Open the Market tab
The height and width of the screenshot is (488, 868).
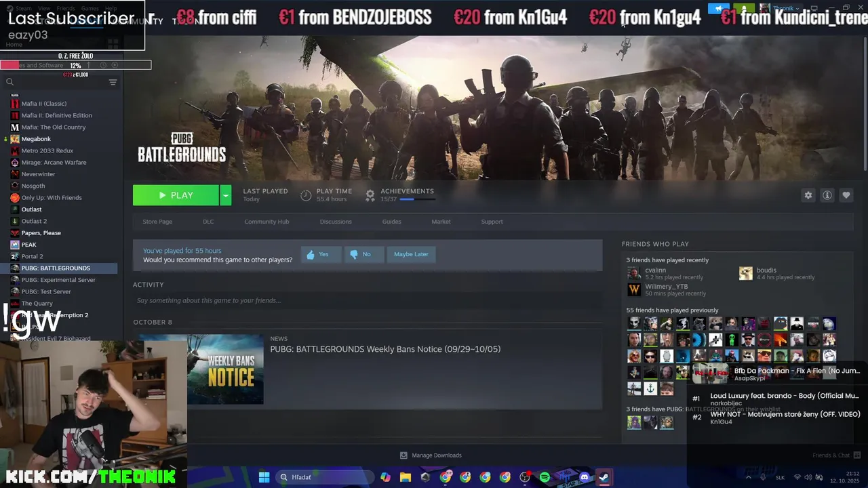(x=441, y=222)
